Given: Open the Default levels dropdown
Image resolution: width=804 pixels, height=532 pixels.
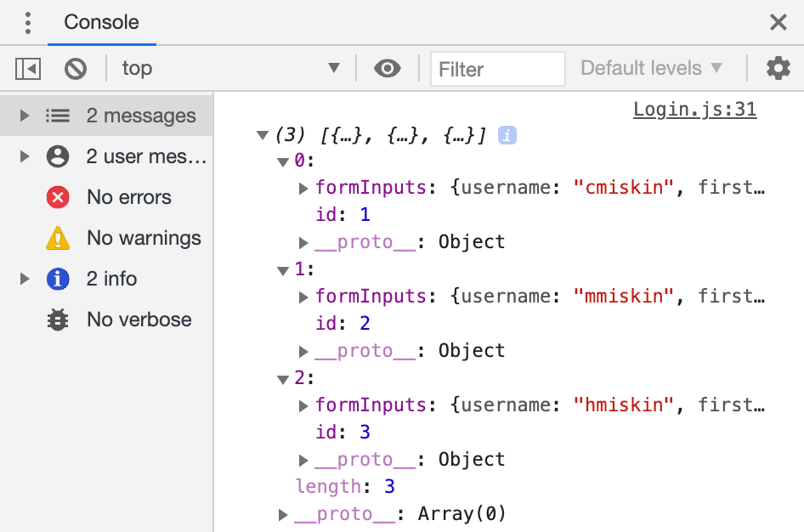Looking at the screenshot, I should pyautogui.click(x=651, y=68).
